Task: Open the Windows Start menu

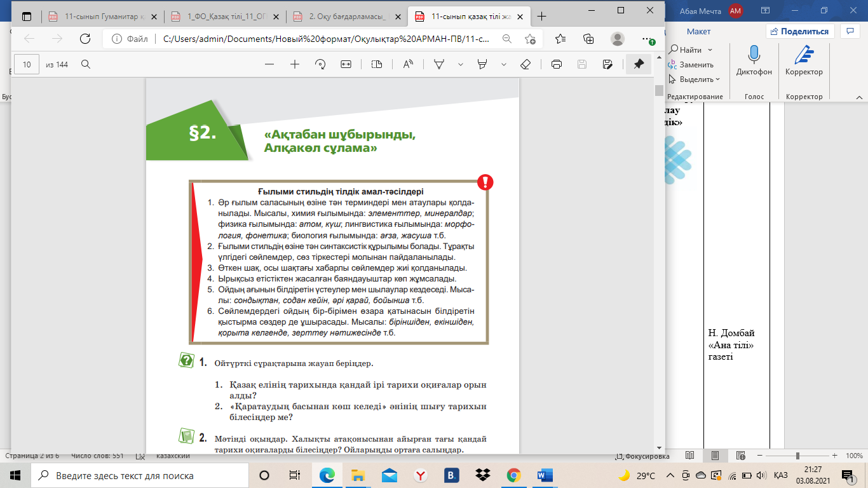Action: [15, 475]
